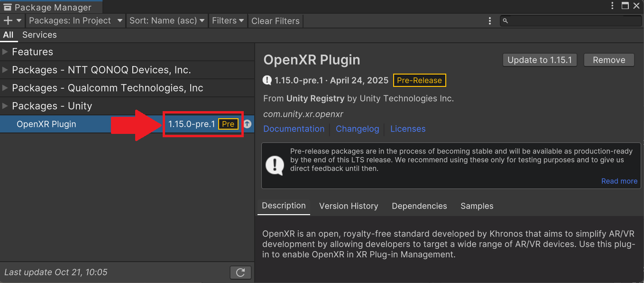Maximize the Package Manager window
644x283 pixels.
pos(625,6)
